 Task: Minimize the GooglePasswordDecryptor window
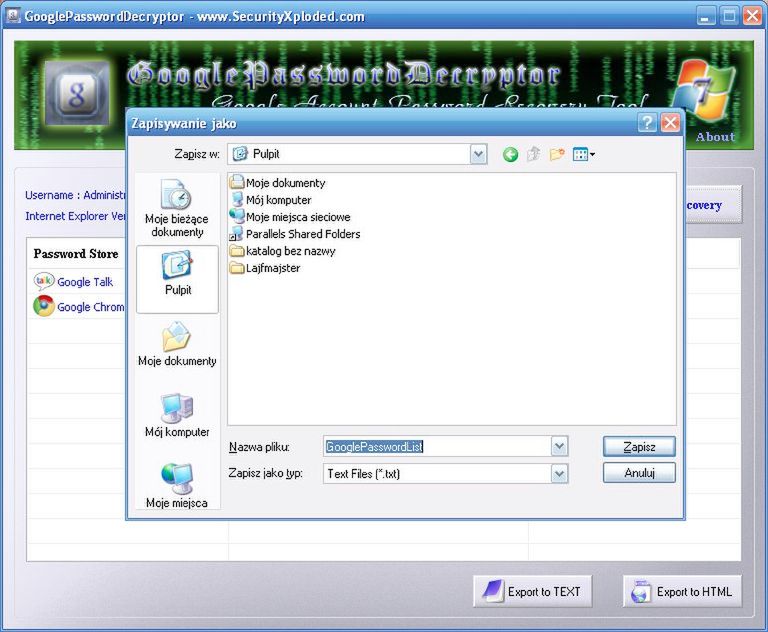coord(705,16)
